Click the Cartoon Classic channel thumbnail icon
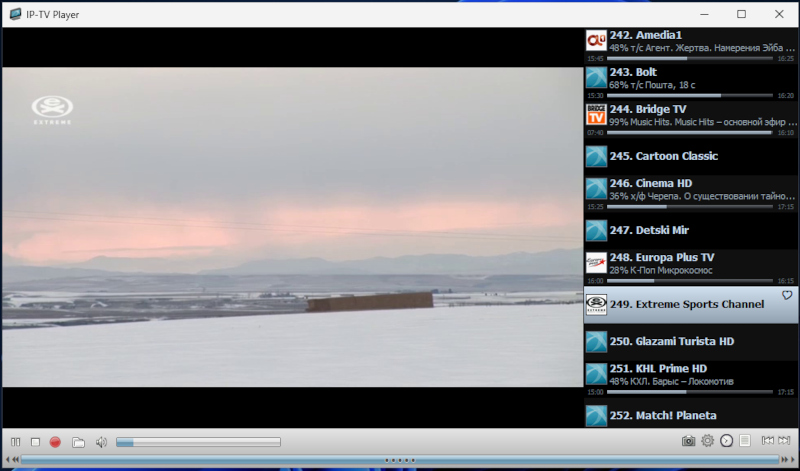The height and width of the screenshot is (471, 800). 596,156
